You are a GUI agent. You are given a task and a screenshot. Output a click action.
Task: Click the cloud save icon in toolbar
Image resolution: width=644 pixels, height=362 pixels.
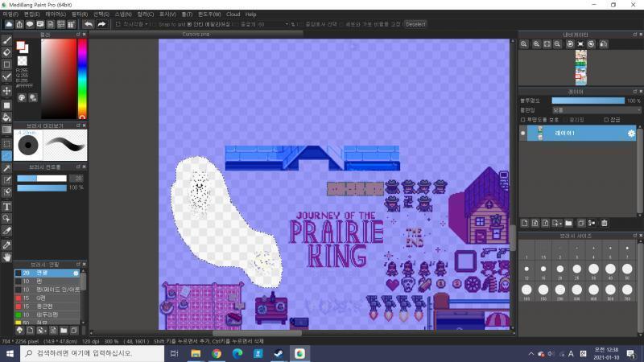click(x=9, y=24)
